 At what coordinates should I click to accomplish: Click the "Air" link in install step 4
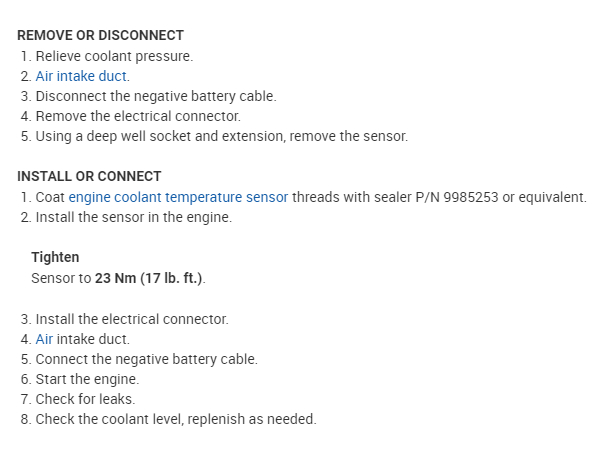click(47, 339)
